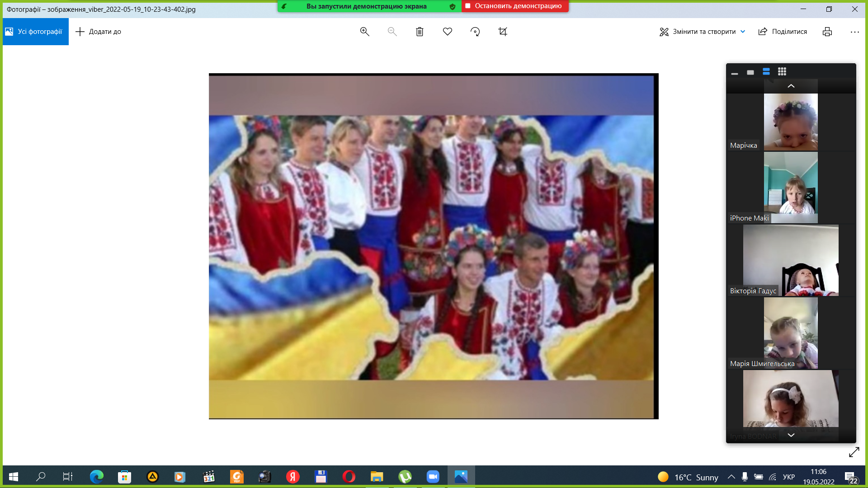
Task: Click the microphone tray icon
Action: 745,477
